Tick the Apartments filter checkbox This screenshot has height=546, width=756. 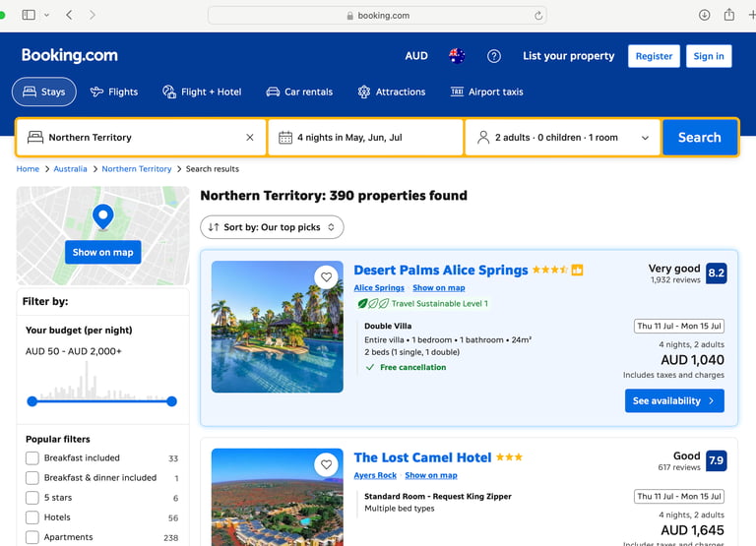tap(32, 537)
